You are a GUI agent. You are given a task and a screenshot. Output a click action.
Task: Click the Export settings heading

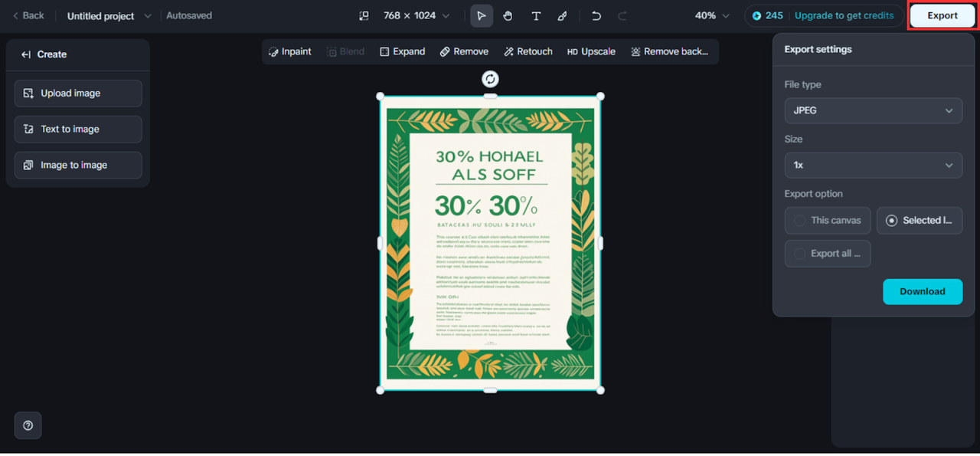[x=818, y=49]
